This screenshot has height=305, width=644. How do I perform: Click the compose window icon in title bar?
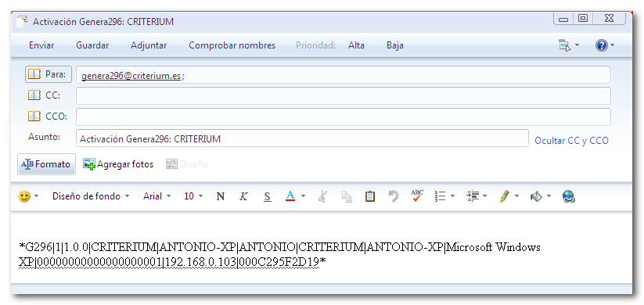tap(23, 21)
